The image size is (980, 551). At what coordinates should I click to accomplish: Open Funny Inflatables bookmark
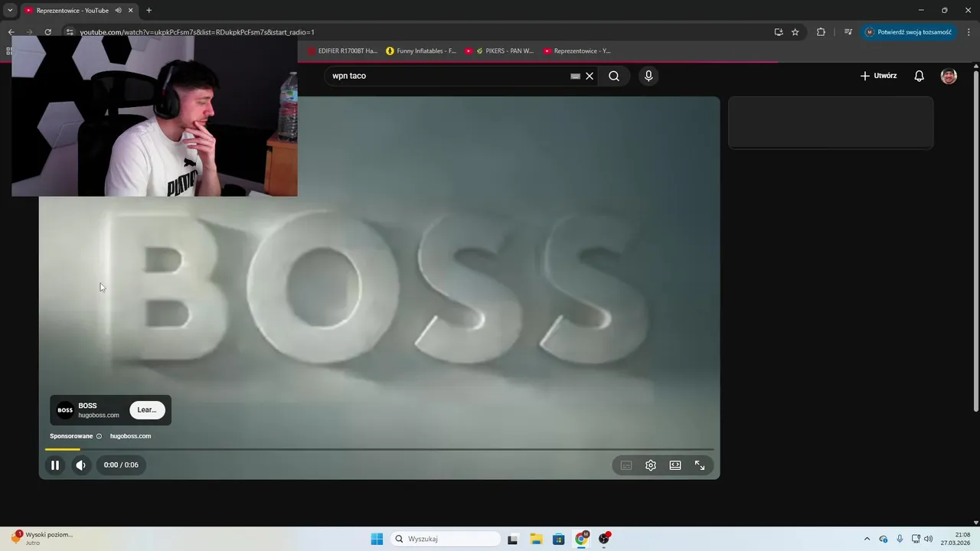click(421, 51)
